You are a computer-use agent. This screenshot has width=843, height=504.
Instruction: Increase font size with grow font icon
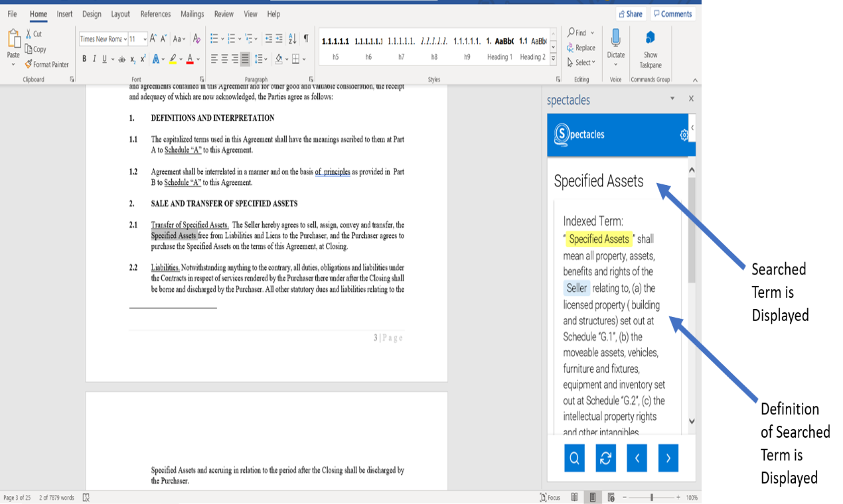pos(153,38)
